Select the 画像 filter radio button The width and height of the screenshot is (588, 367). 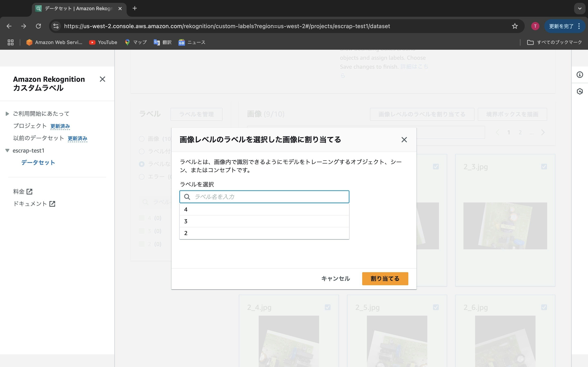pyautogui.click(x=142, y=139)
